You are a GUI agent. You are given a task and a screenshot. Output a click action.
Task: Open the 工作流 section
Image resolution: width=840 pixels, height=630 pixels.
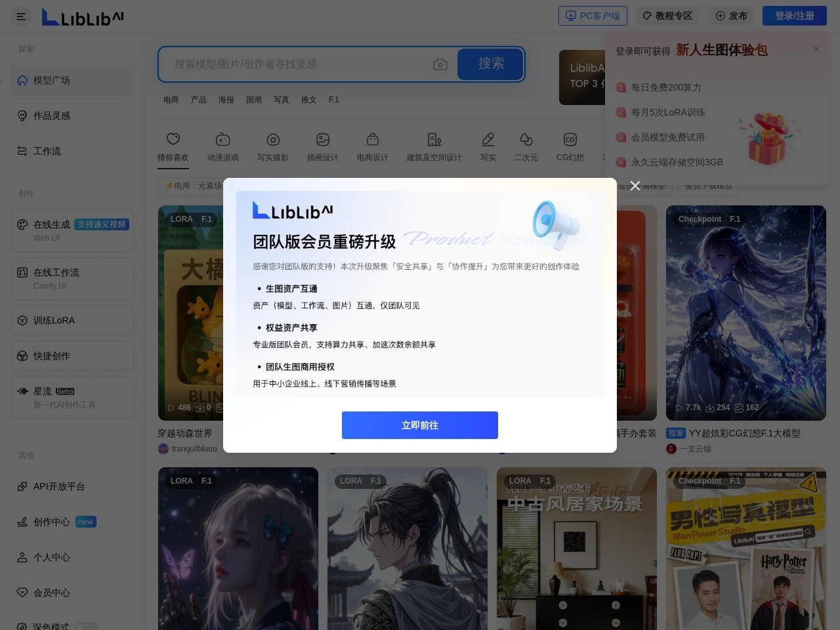click(47, 151)
